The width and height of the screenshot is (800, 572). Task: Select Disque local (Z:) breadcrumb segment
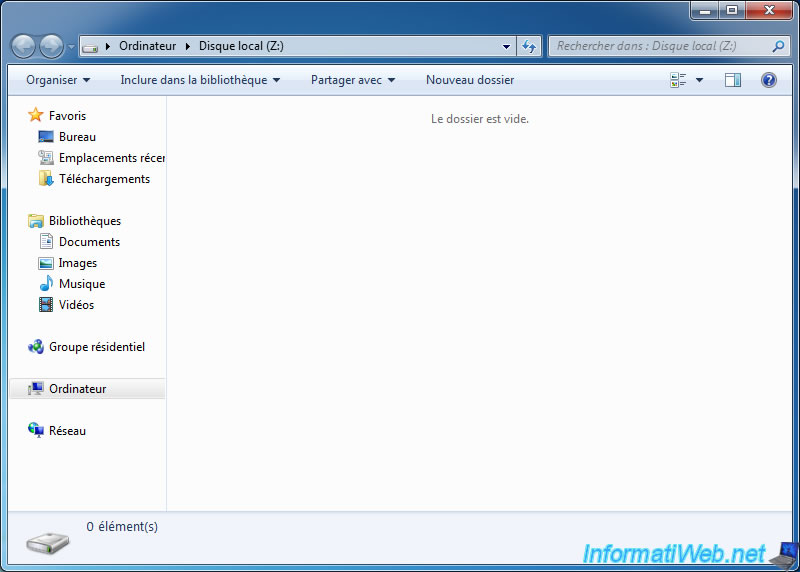pyautogui.click(x=241, y=46)
